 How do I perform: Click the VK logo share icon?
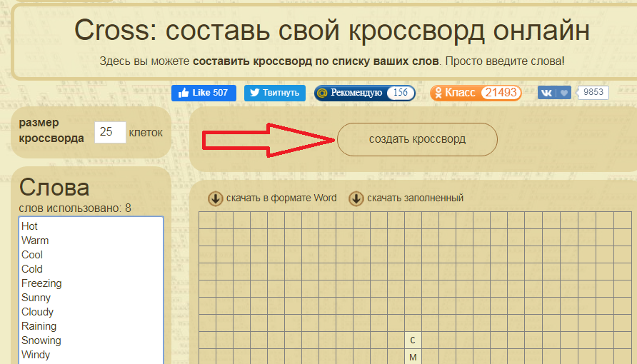(x=548, y=93)
